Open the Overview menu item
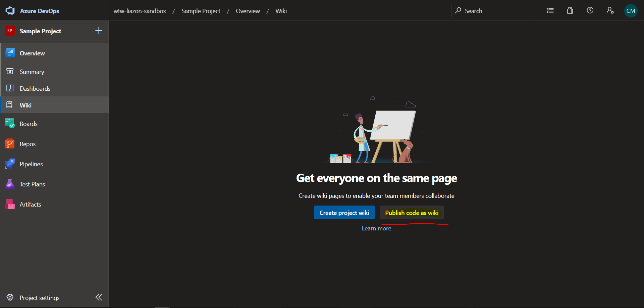This screenshot has height=308, width=644. 55,53
